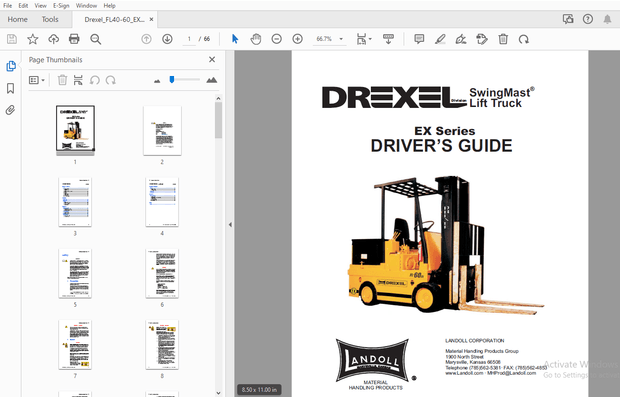Select page 6 thumbnail

[x=162, y=273]
